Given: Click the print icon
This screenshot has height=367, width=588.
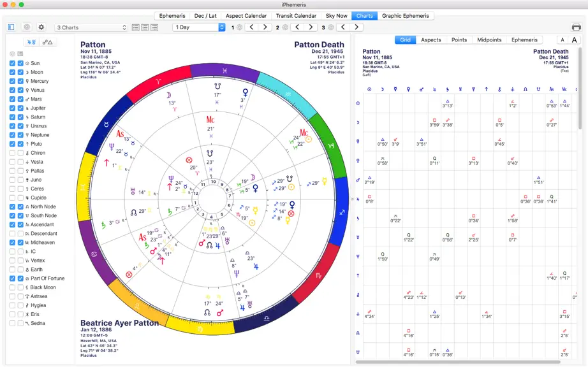Looking at the screenshot, I should 576,27.
